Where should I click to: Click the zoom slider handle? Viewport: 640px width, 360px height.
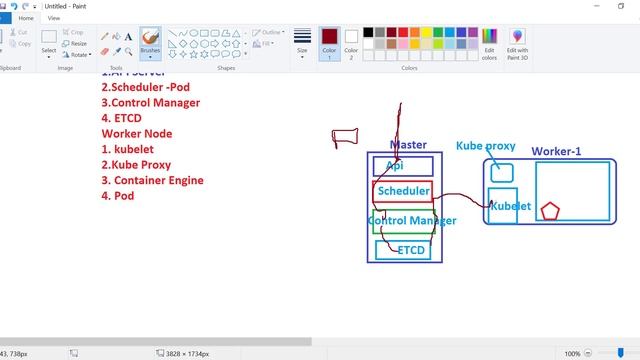click(620, 353)
